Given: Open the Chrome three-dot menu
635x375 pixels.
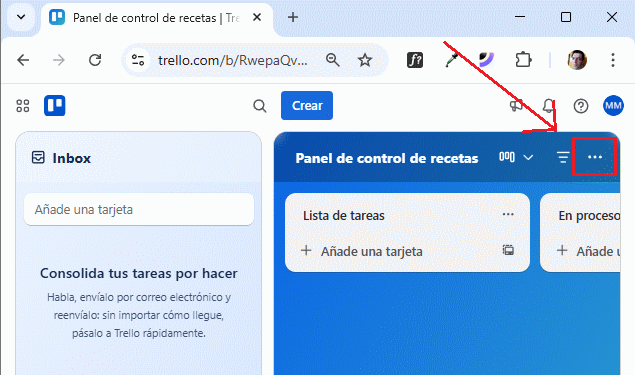Looking at the screenshot, I should (613, 60).
